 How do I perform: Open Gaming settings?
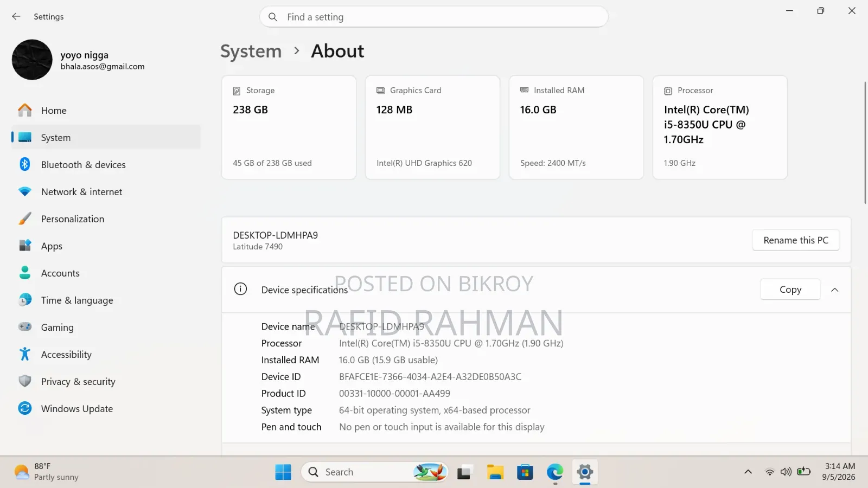(106, 327)
